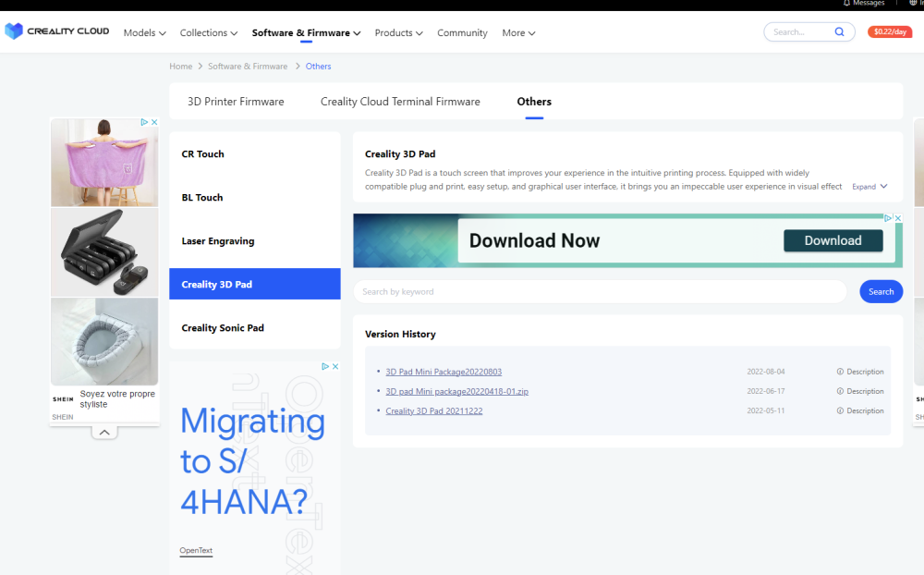Open 3D pad Mini package20220418-01.zip link
The width and height of the screenshot is (924, 575).
(x=456, y=391)
